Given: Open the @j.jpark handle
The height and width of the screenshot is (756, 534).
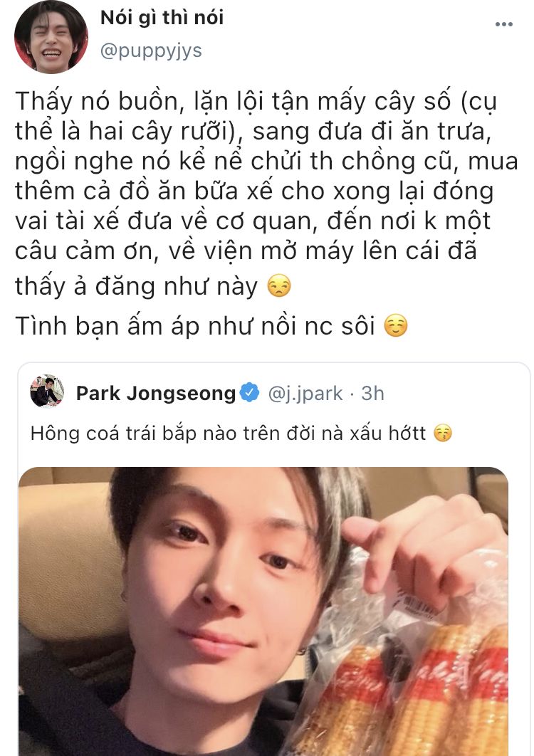Looking at the screenshot, I should (305, 394).
